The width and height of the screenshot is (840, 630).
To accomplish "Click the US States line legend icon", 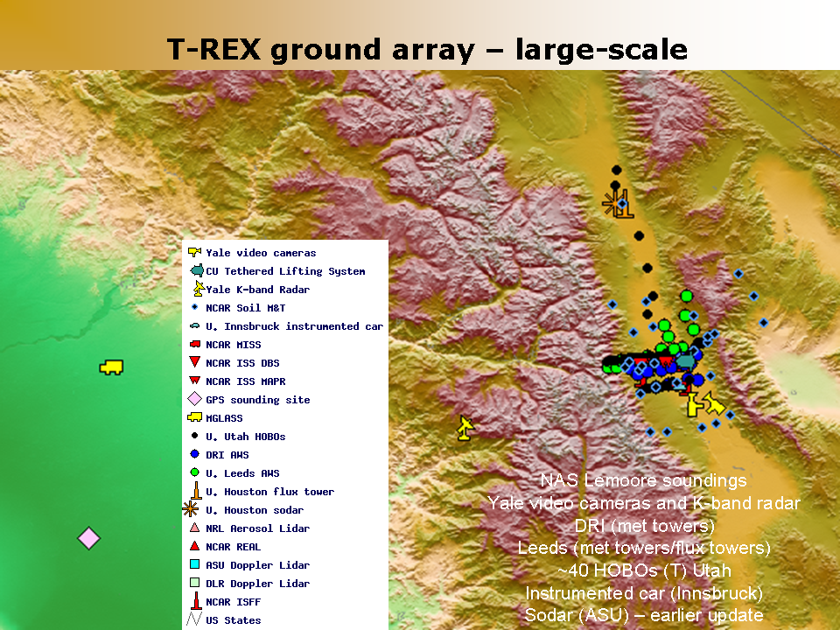I will coord(193,619).
